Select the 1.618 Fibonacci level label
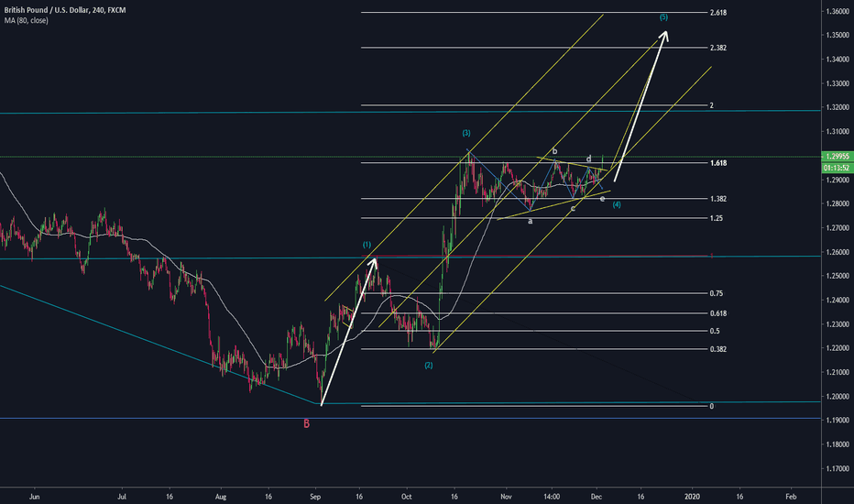Screen dimensions: 854x504 pos(718,162)
